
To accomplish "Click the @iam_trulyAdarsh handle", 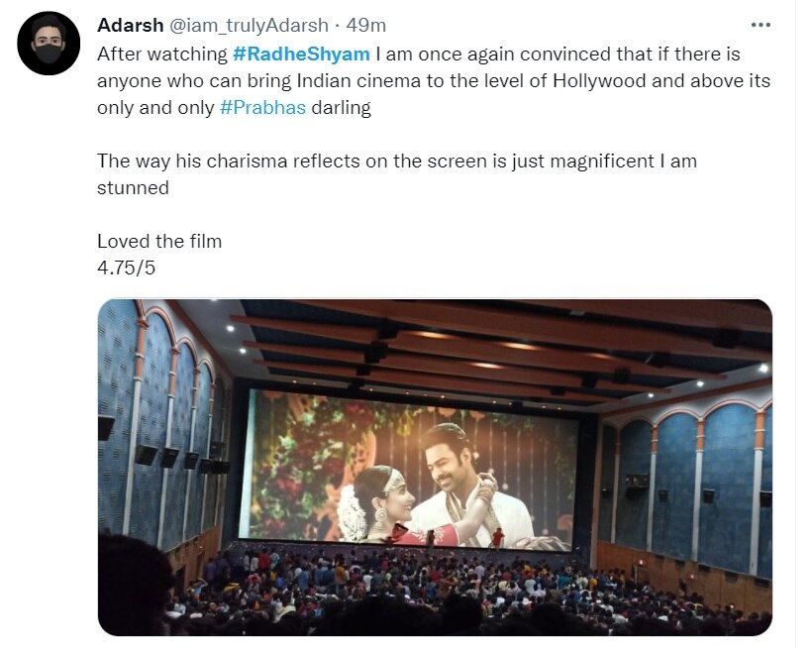I will (251, 26).
